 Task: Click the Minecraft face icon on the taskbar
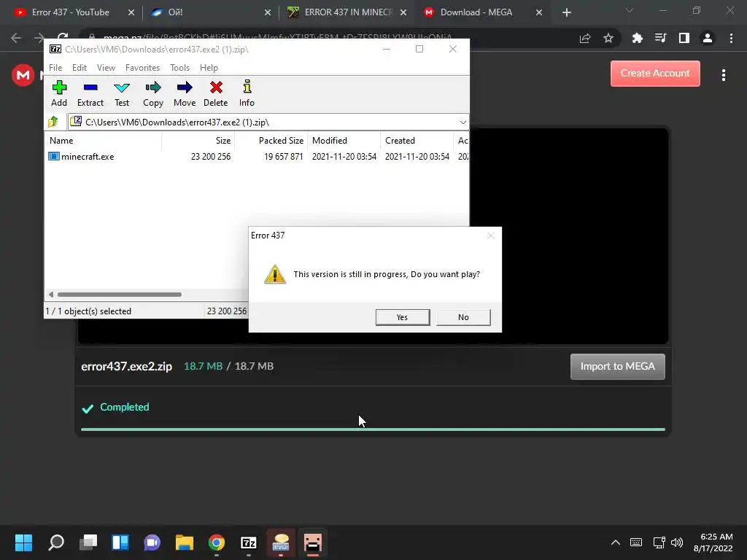pyautogui.click(x=312, y=542)
